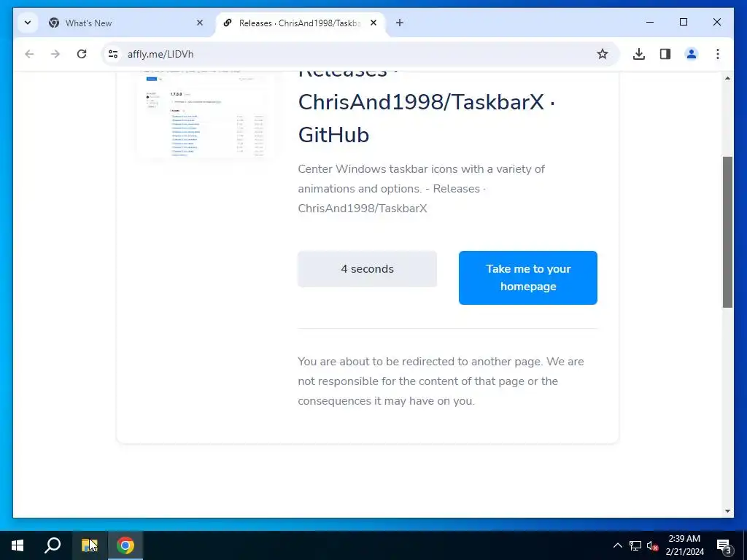747x560 pixels.
Task: Click Take me to your homepage button
Action: click(528, 278)
